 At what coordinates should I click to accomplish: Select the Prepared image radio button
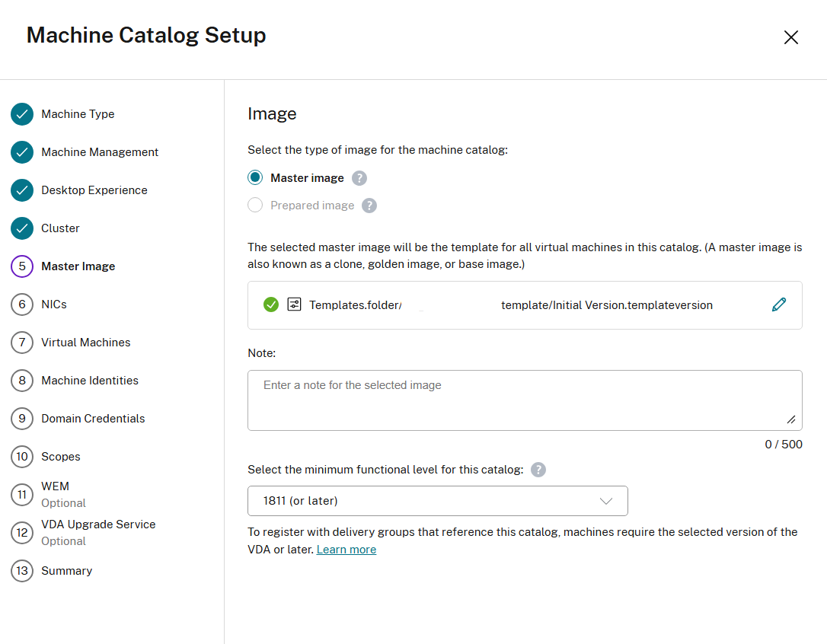(255, 206)
